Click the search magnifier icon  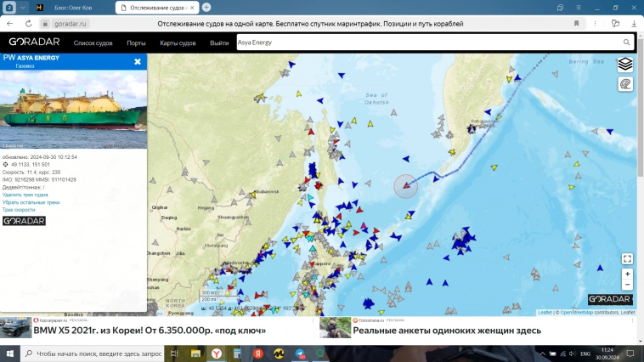[x=627, y=42]
